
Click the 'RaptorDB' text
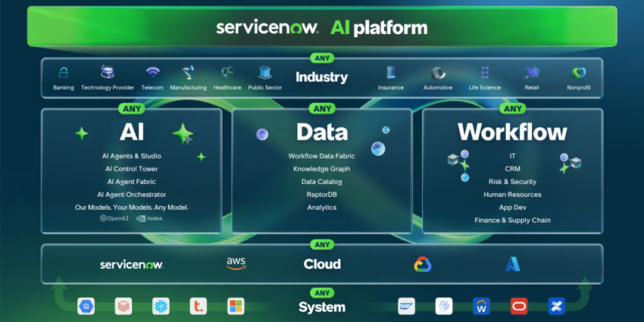click(321, 194)
